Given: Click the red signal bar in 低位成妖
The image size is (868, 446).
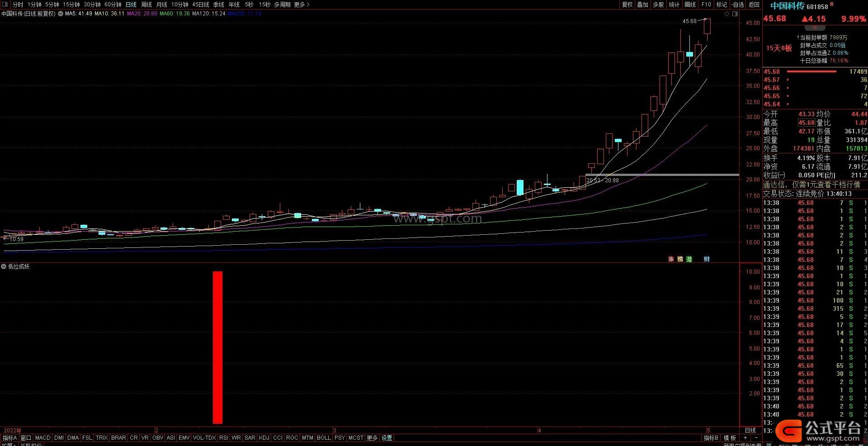Looking at the screenshot, I should [x=217, y=347].
